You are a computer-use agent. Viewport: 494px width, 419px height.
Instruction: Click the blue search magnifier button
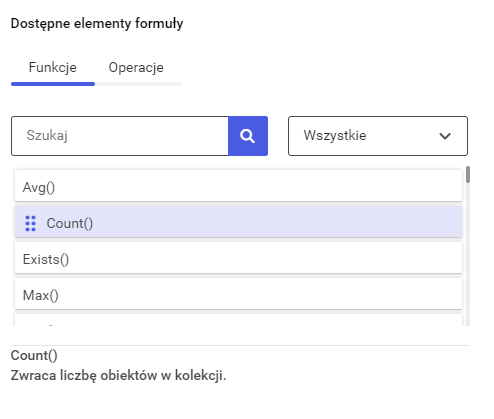coord(248,136)
